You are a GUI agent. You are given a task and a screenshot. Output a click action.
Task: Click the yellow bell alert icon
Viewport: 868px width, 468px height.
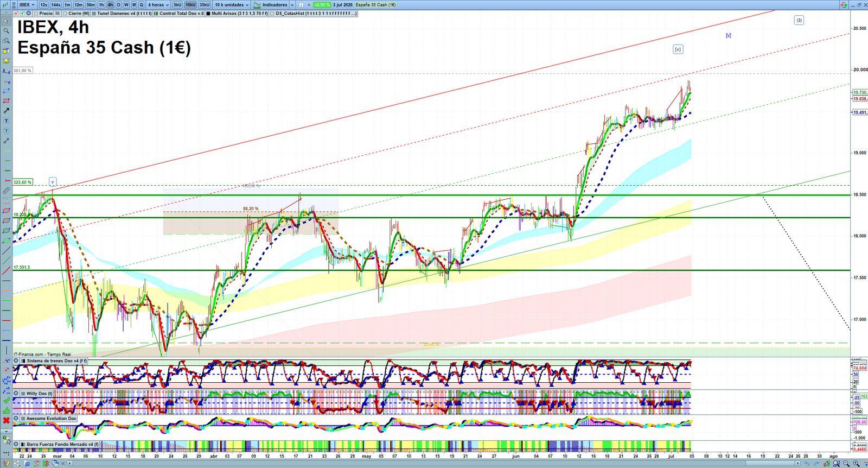point(7,61)
